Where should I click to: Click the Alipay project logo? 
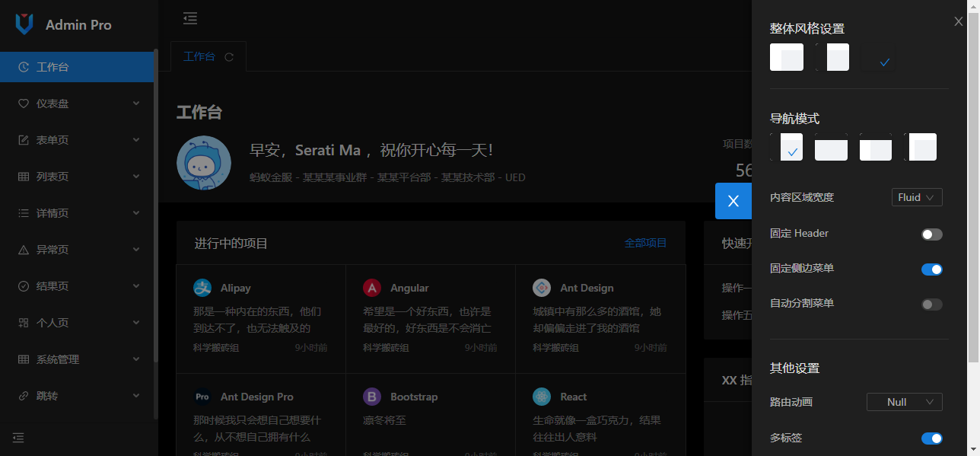click(x=202, y=288)
